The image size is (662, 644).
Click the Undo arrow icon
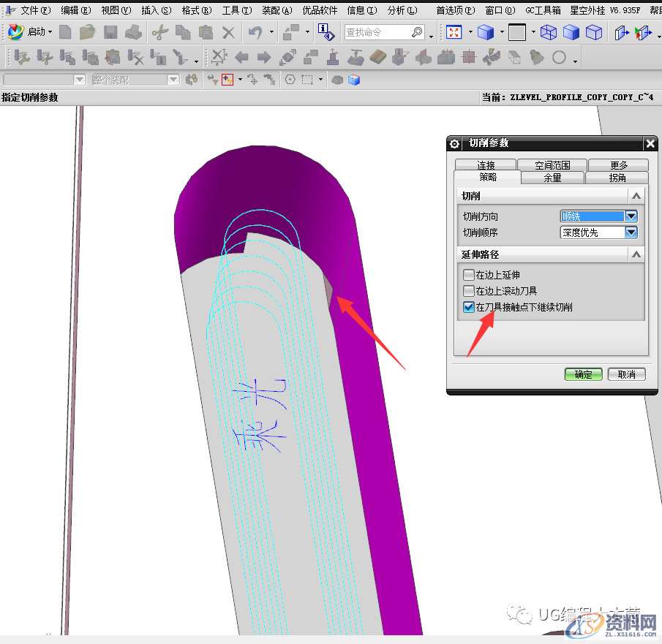(x=255, y=32)
